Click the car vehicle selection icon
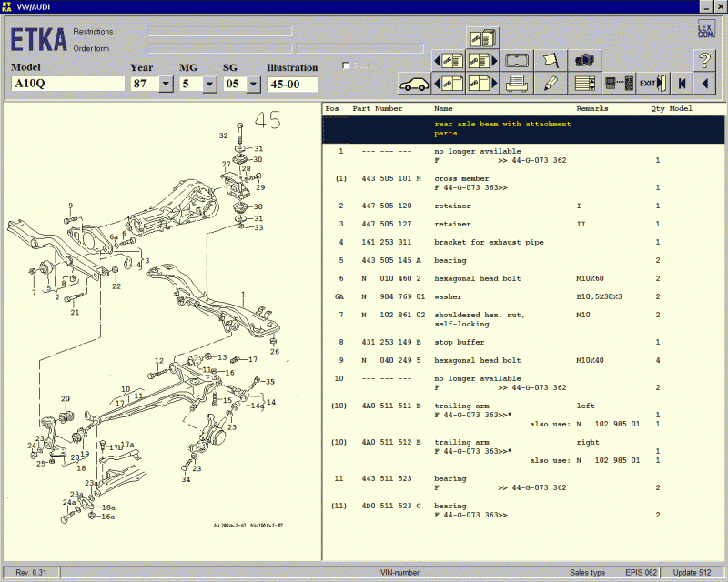 [x=414, y=84]
